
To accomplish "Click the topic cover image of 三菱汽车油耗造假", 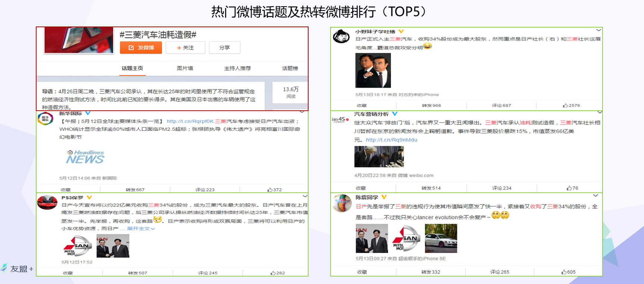I will (79, 40).
